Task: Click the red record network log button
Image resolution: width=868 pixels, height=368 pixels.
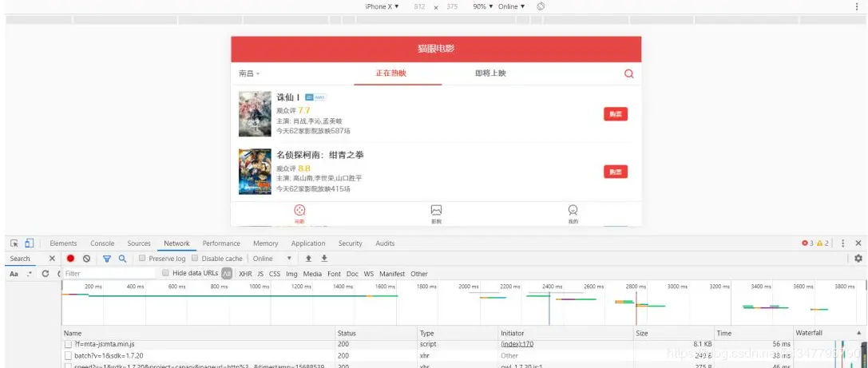Action: coord(70,259)
